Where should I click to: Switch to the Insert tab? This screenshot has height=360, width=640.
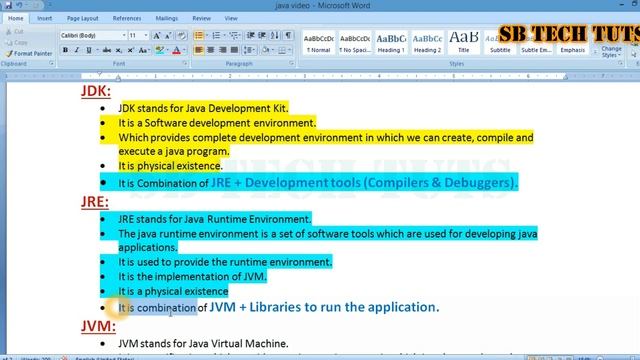(x=44, y=18)
